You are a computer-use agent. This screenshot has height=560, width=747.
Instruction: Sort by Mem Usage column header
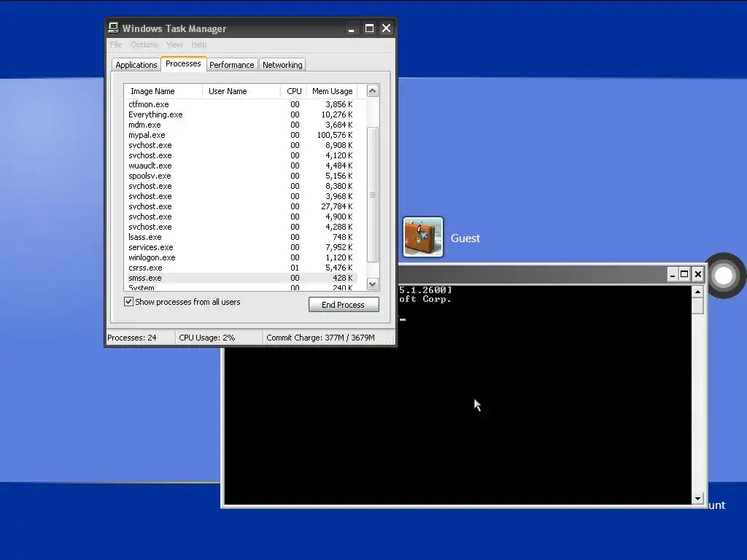tap(332, 91)
